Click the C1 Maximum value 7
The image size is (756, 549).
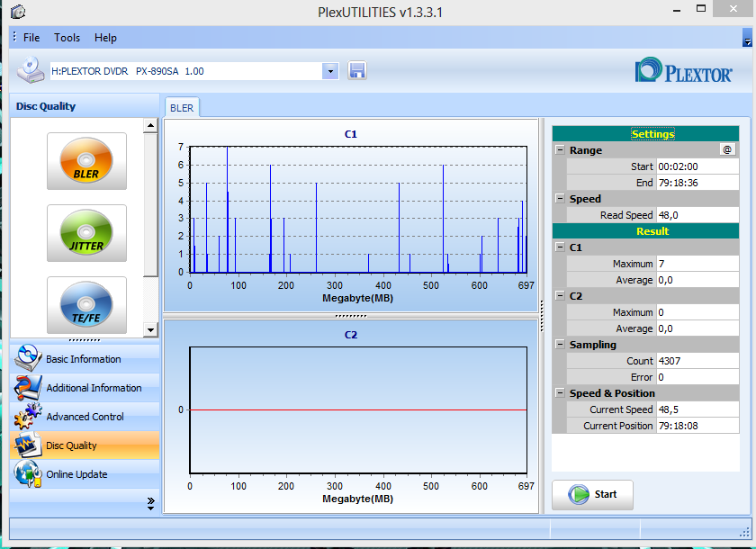coord(697,264)
